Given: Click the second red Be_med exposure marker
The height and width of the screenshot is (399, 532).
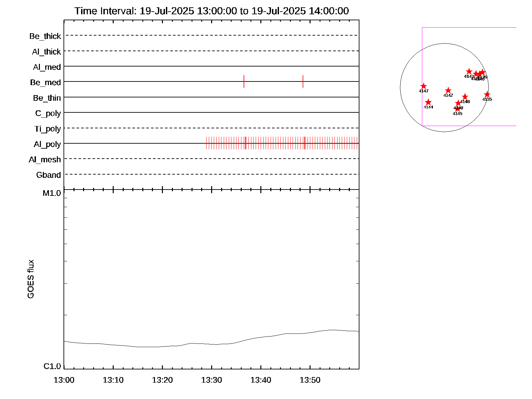Looking at the screenshot, I should (303, 81).
